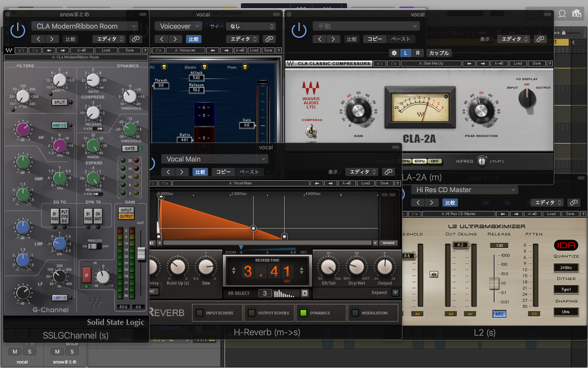Viewport: 588px width, 368px height.
Task: Open the help question mark in SSLGChannel toolbar
Action: 145,50
